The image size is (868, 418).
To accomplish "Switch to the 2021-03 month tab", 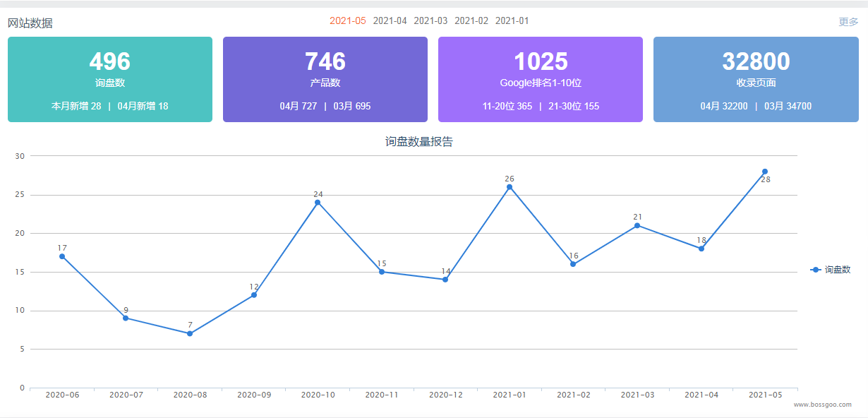I will [x=430, y=21].
